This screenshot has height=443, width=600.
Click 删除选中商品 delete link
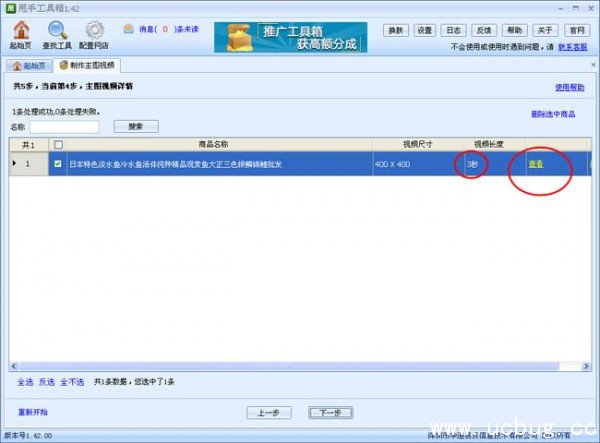coord(553,114)
